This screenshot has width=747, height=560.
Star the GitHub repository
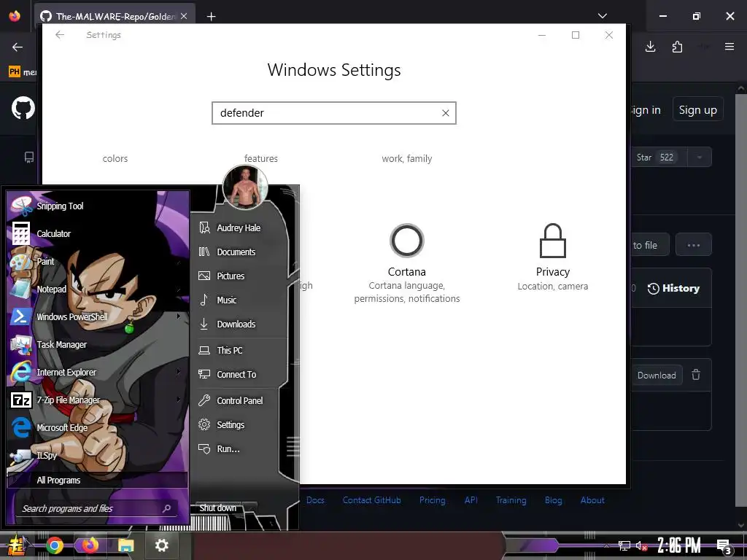659,157
